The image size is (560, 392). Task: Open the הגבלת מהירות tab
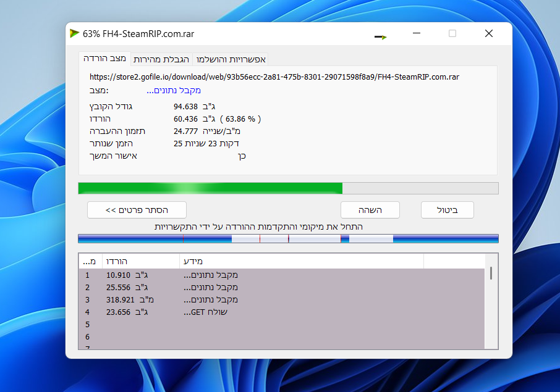[x=161, y=59]
